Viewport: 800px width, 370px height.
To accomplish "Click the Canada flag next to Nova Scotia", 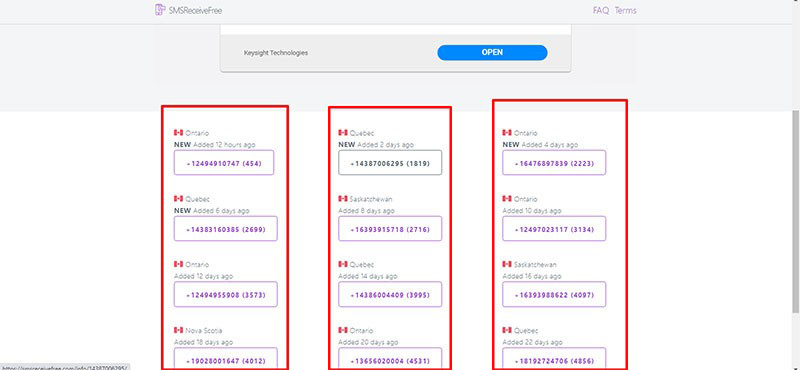I will [178, 330].
